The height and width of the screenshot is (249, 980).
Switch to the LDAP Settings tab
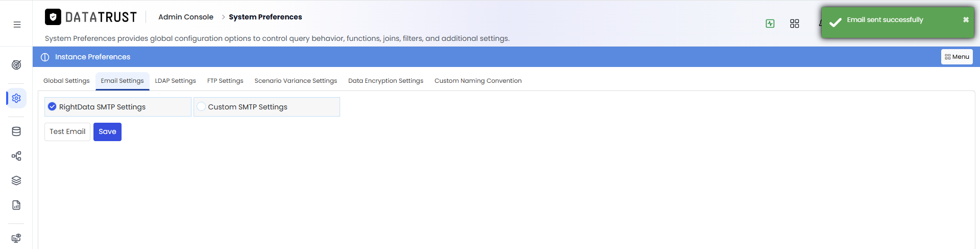[176, 81]
